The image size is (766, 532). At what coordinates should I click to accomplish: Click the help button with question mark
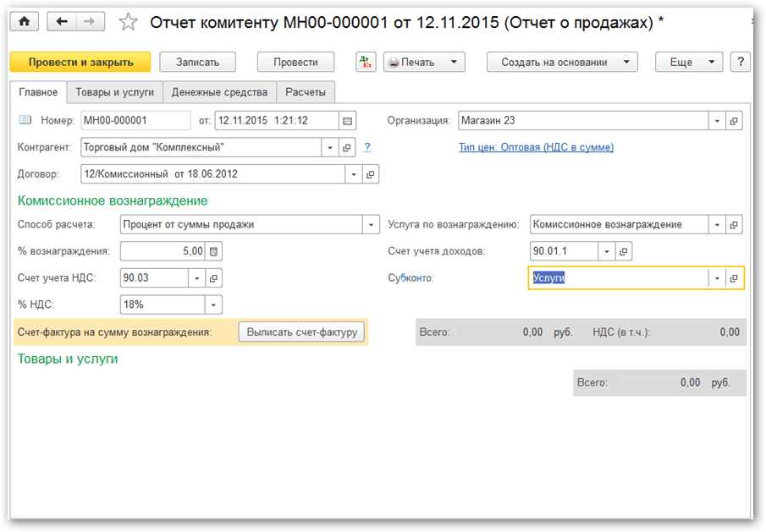coord(741,62)
